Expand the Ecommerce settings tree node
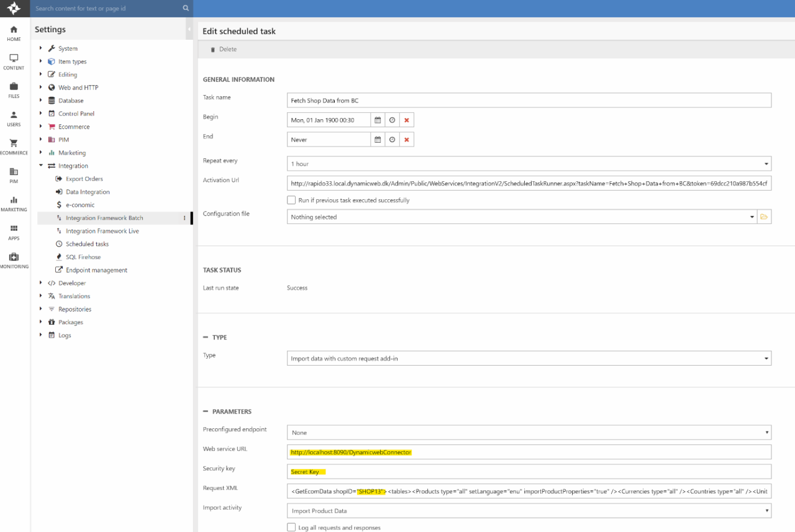This screenshot has height=532, width=795. pyautogui.click(x=41, y=127)
